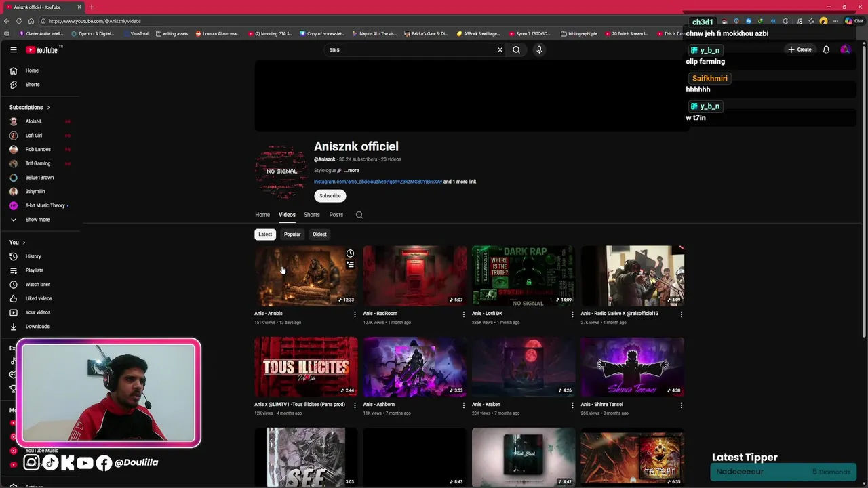Open 'and 1 more link'

[460, 182]
